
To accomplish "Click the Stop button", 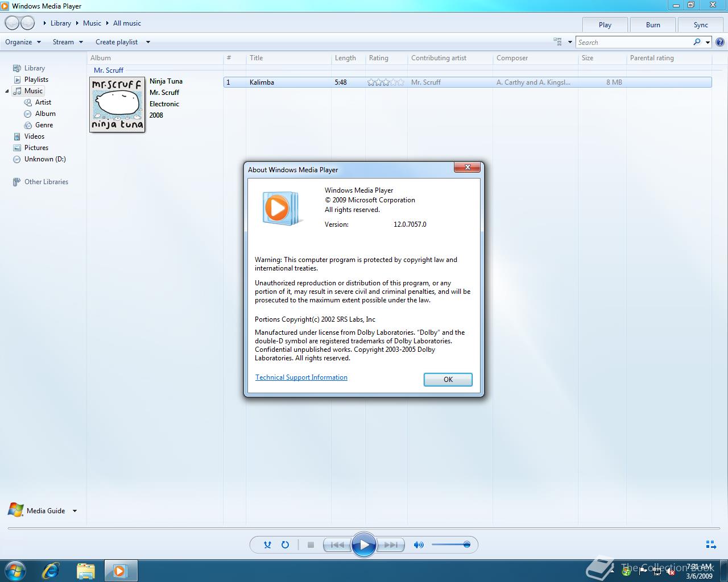I will pyautogui.click(x=311, y=544).
